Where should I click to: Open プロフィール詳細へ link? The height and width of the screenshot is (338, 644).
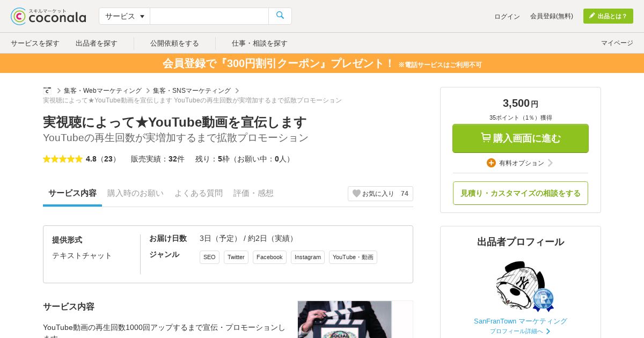coord(520,331)
